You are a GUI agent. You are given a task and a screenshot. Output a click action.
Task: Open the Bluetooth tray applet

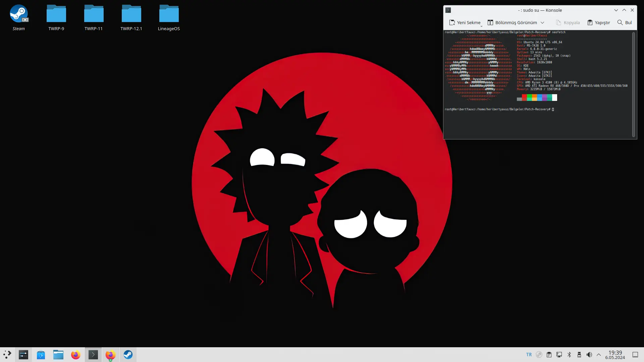[x=569, y=355]
